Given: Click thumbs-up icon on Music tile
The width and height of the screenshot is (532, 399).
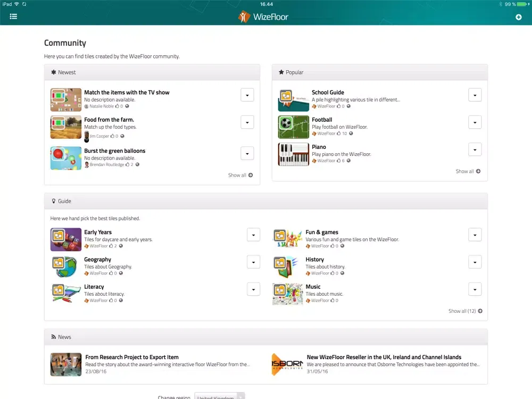Looking at the screenshot, I should [x=332, y=300].
